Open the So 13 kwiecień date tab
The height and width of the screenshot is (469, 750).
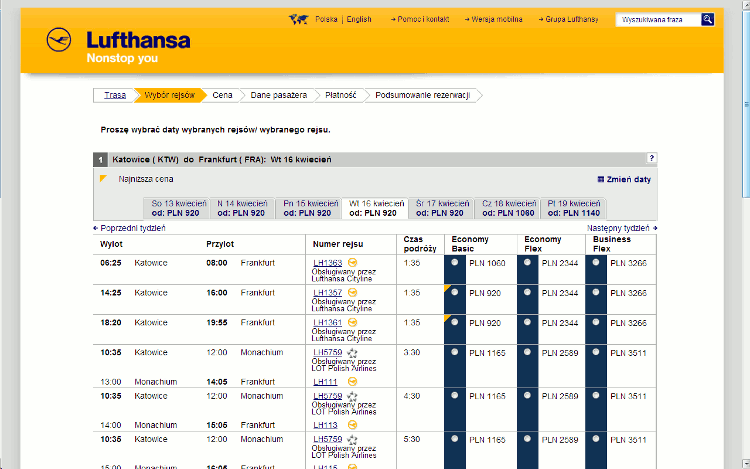[x=176, y=208]
